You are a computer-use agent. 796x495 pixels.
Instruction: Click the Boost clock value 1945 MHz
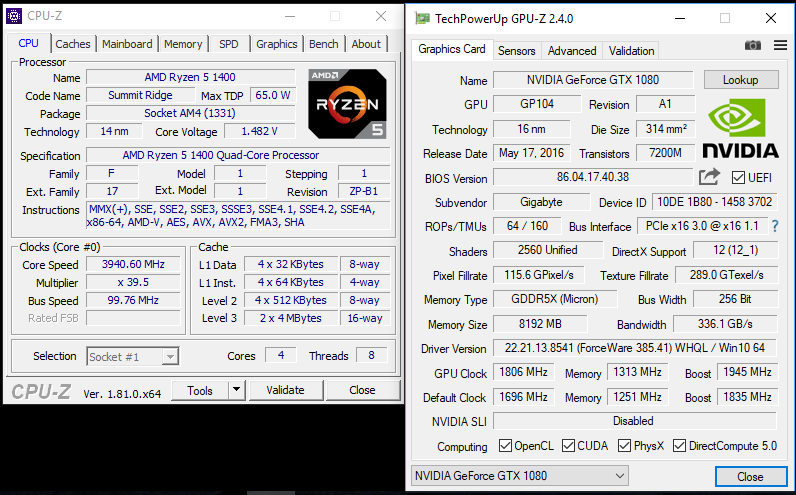point(747,372)
